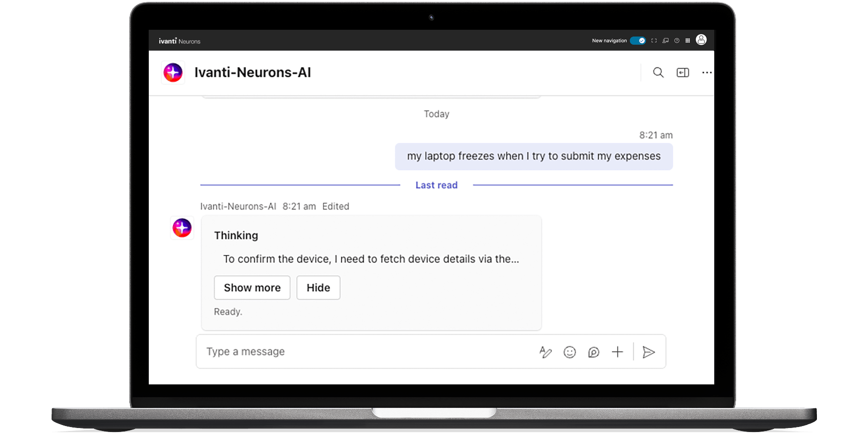Viewport: 868px width, 434px height.
Task: Click the fullscreen brackets icon in top bar
Action: tap(654, 41)
